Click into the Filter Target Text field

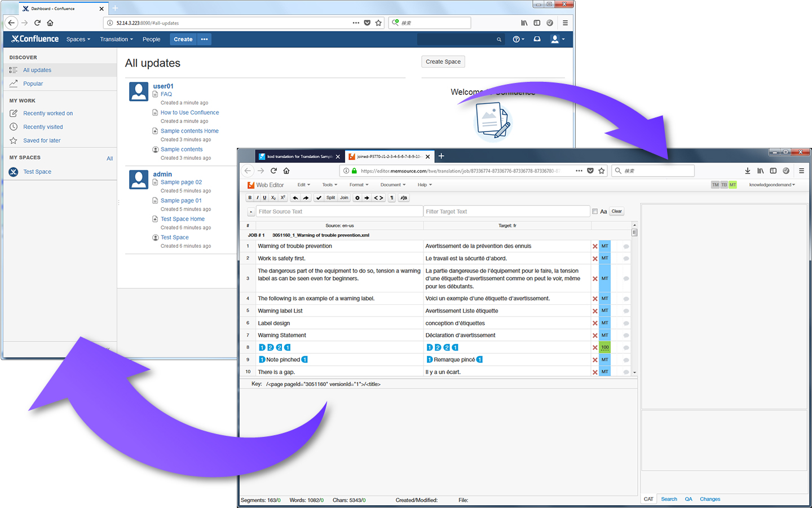click(506, 212)
